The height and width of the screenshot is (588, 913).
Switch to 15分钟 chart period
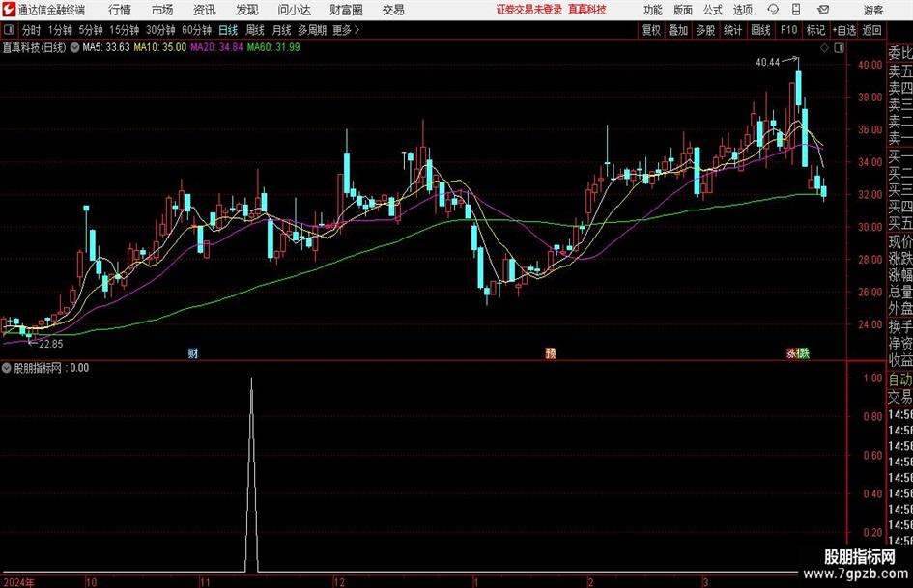[125, 30]
